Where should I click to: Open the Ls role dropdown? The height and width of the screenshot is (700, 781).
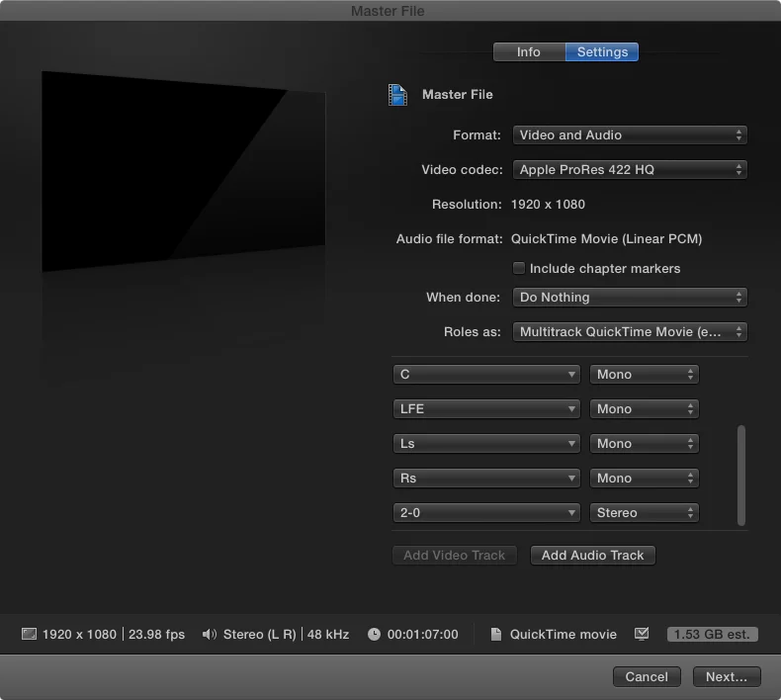(x=486, y=443)
